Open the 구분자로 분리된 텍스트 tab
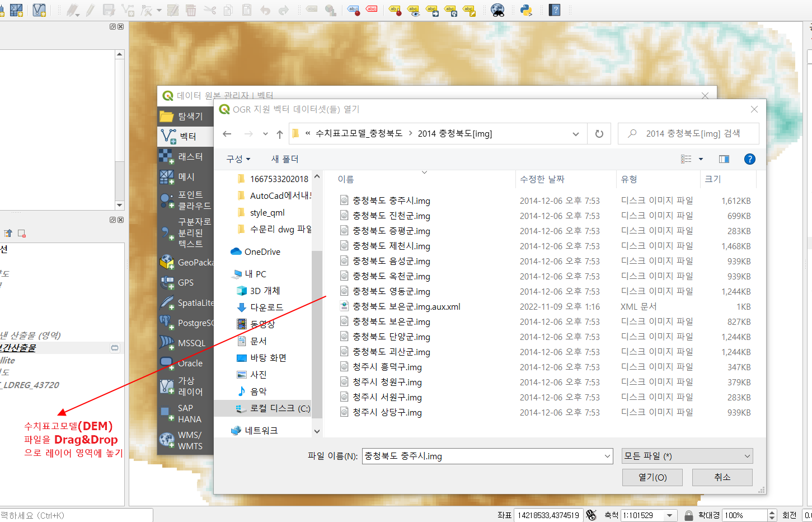Screen dimensions: 812x522 (185, 232)
